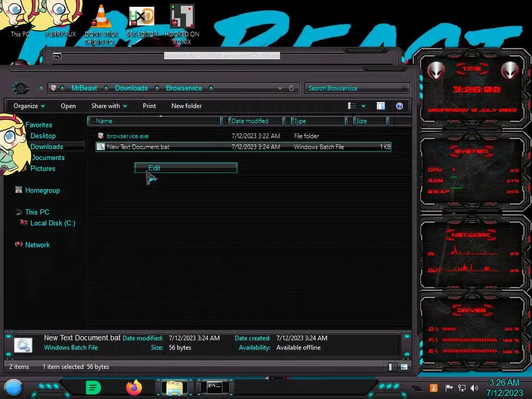The width and height of the screenshot is (532, 399).
Task: Open the view options dropdown arrow
Action: coord(363,106)
